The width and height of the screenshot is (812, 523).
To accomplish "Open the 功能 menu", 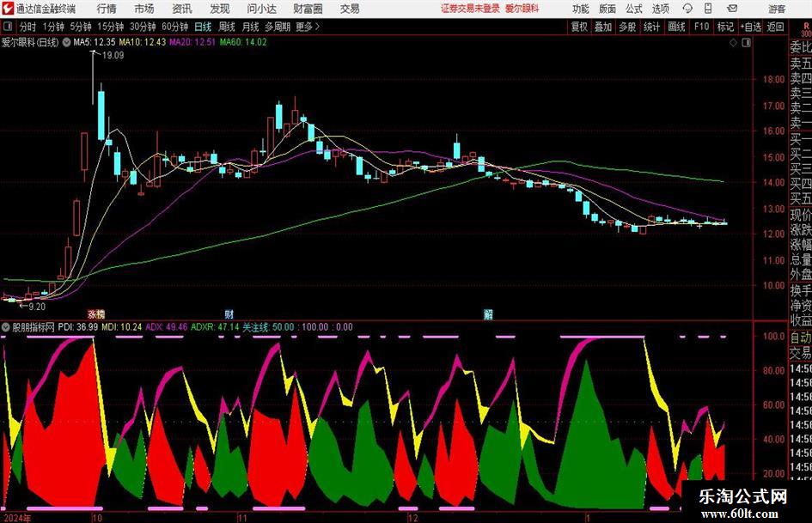I will 581,9.
